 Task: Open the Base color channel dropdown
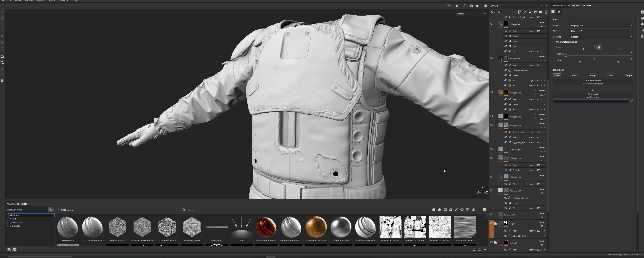(498, 12)
